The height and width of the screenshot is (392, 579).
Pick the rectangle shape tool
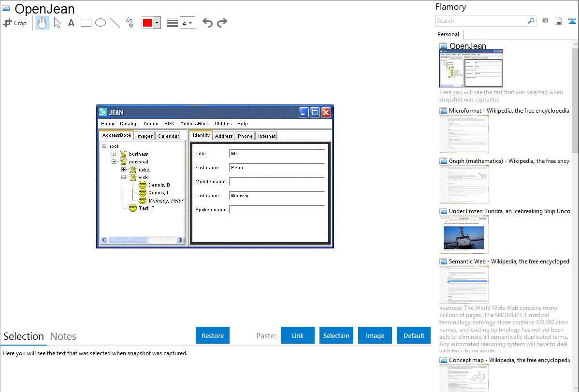(86, 23)
